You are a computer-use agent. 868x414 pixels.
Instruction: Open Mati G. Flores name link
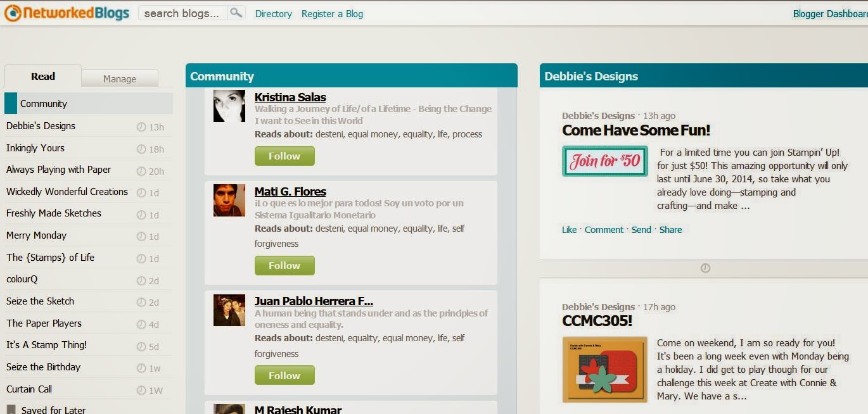[x=290, y=191]
